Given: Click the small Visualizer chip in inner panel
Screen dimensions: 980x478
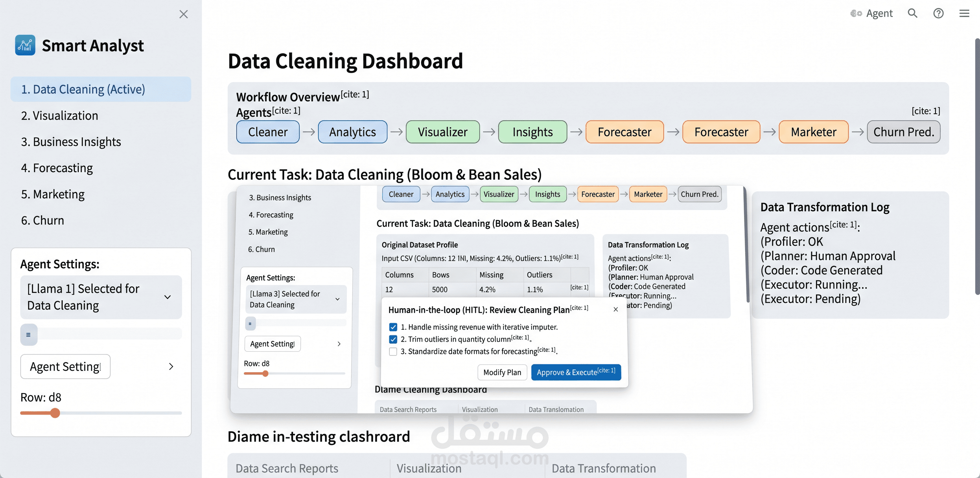Looking at the screenshot, I should 499,194.
